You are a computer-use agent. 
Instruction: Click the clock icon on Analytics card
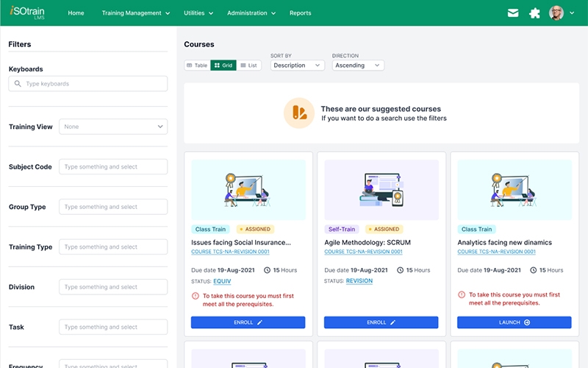(534, 270)
